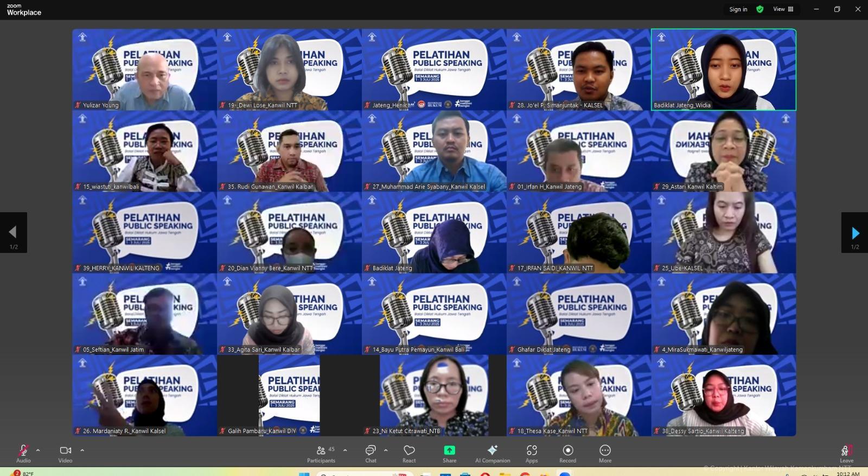Click the 10:12 AM taskbar clock
Image resolution: width=868 pixels, height=476 pixels.
tap(847, 473)
